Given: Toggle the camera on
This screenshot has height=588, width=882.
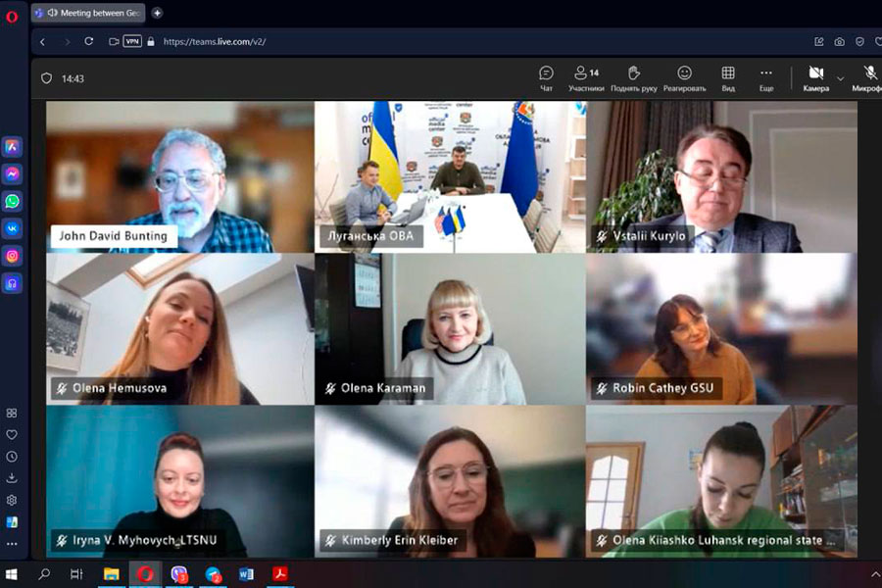Looking at the screenshot, I should 815,78.
